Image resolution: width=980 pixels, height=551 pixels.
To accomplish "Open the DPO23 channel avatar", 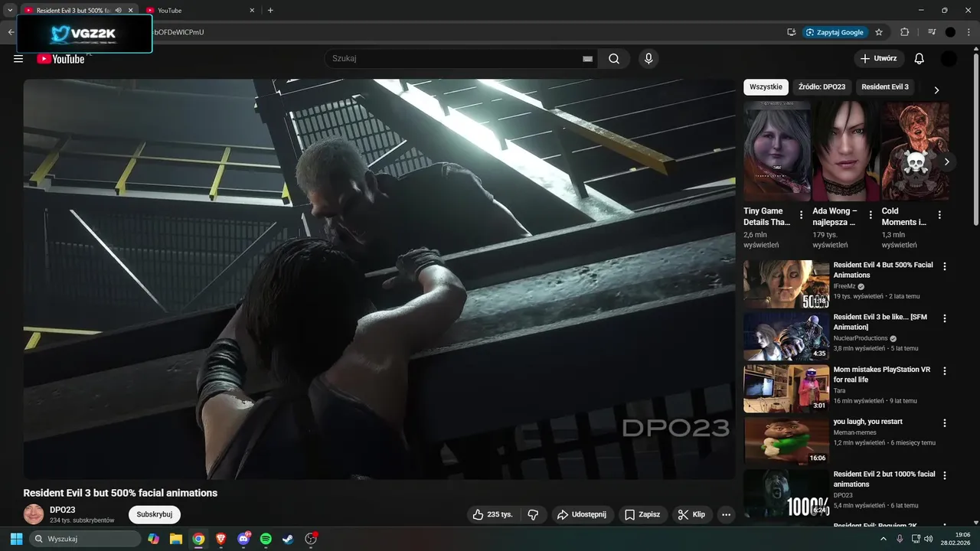I will point(34,514).
